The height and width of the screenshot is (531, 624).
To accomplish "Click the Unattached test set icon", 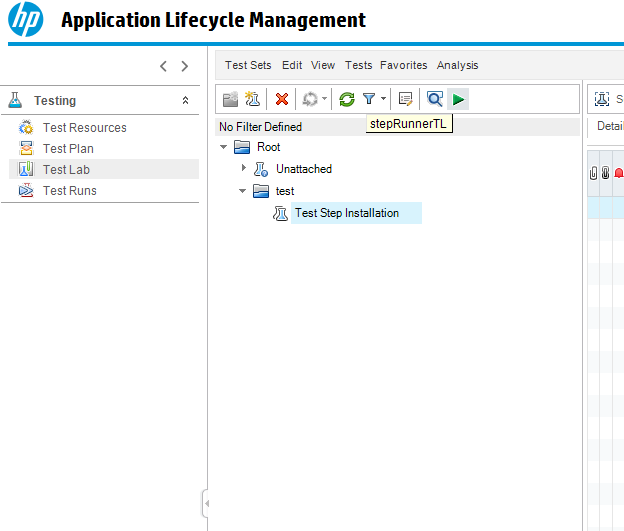I will 261,169.
